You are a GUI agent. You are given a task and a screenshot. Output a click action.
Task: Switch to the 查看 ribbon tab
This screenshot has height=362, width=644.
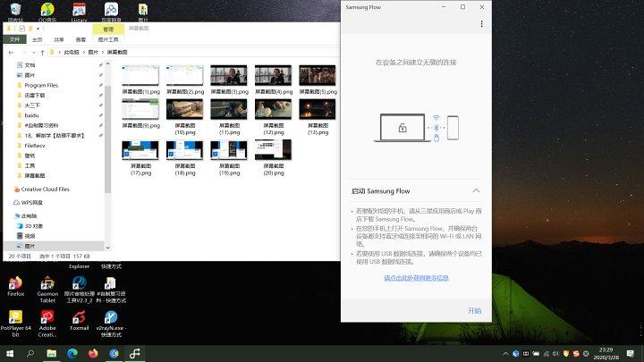tap(81, 39)
